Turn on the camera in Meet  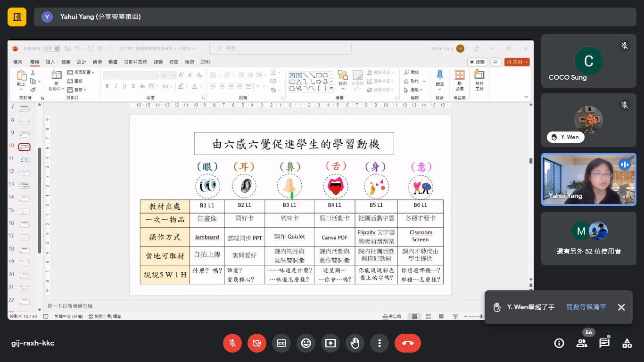257,343
